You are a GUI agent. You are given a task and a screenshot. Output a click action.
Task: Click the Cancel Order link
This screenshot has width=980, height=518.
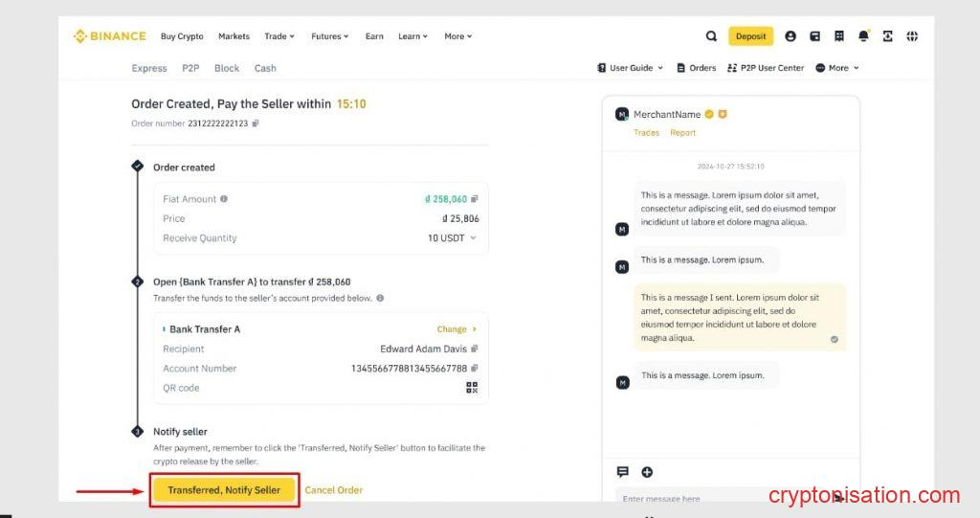click(x=333, y=490)
